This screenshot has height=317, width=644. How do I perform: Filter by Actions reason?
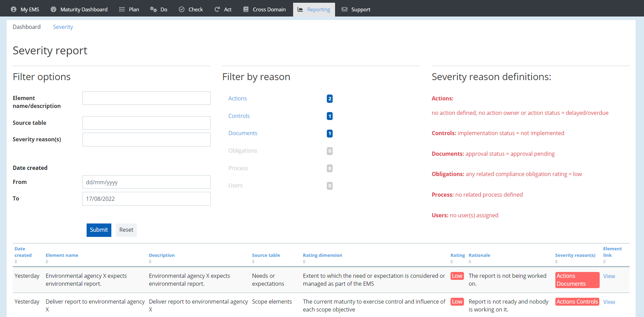coord(237,98)
